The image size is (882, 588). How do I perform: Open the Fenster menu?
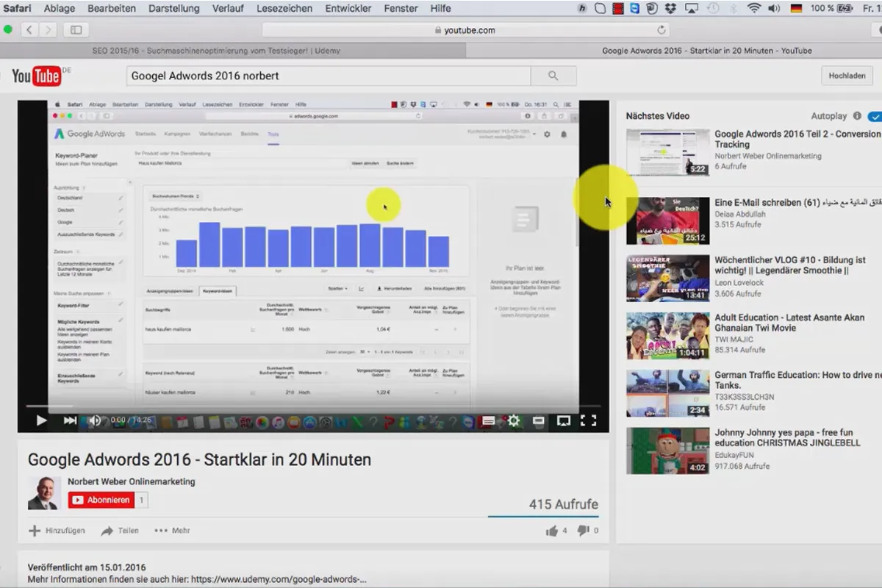[401, 9]
